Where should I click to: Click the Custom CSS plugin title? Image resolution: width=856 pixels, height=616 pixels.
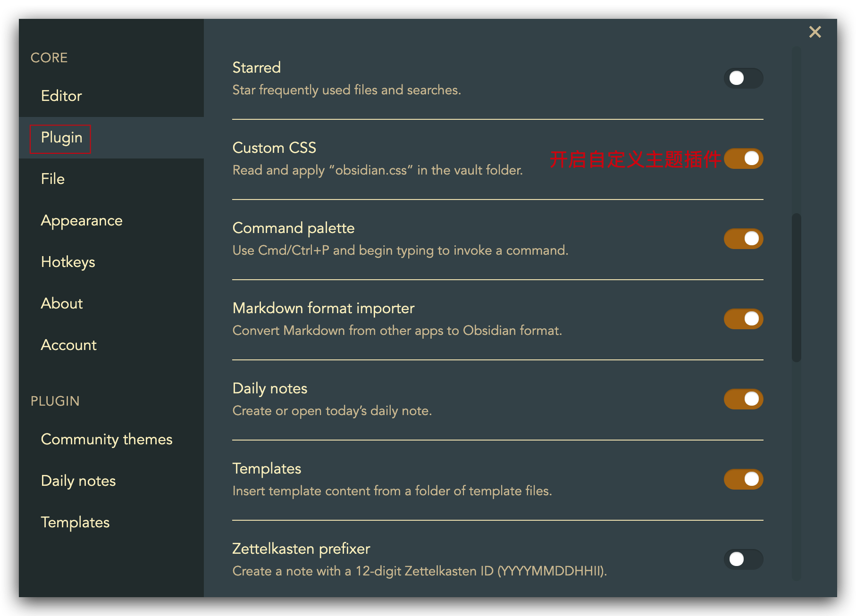tap(274, 148)
